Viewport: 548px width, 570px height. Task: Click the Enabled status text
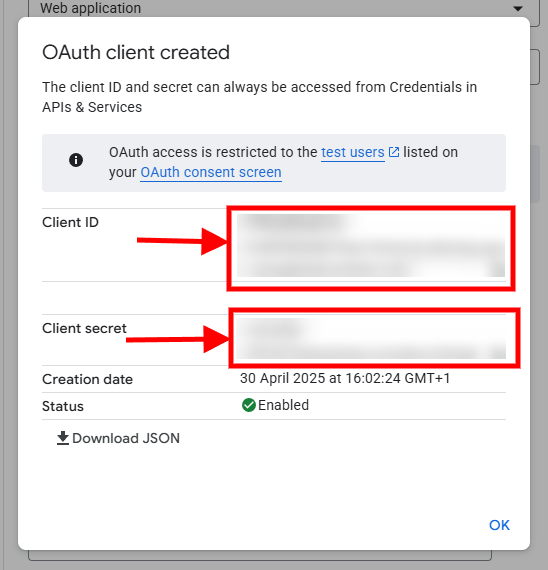coord(284,405)
